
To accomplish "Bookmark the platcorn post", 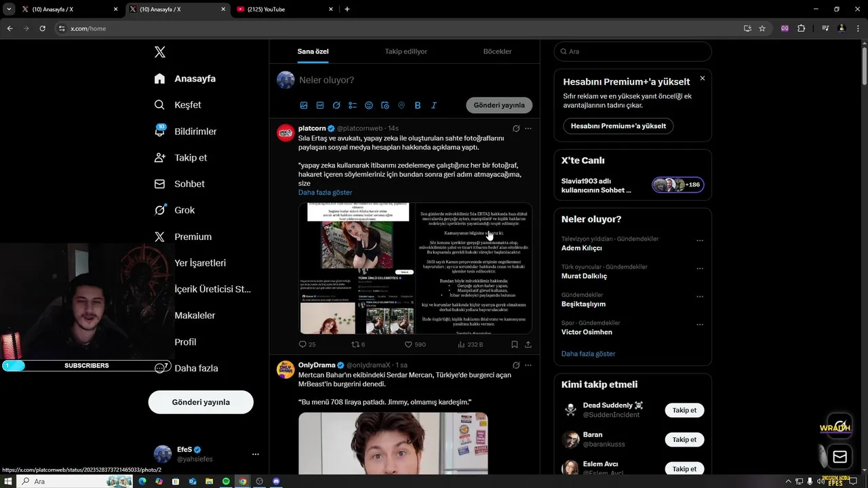I will pos(515,344).
